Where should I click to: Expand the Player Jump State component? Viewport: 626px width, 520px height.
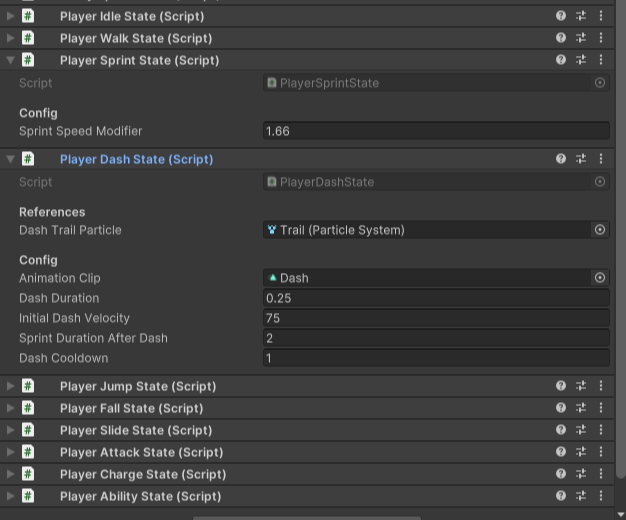click(10, 386)
